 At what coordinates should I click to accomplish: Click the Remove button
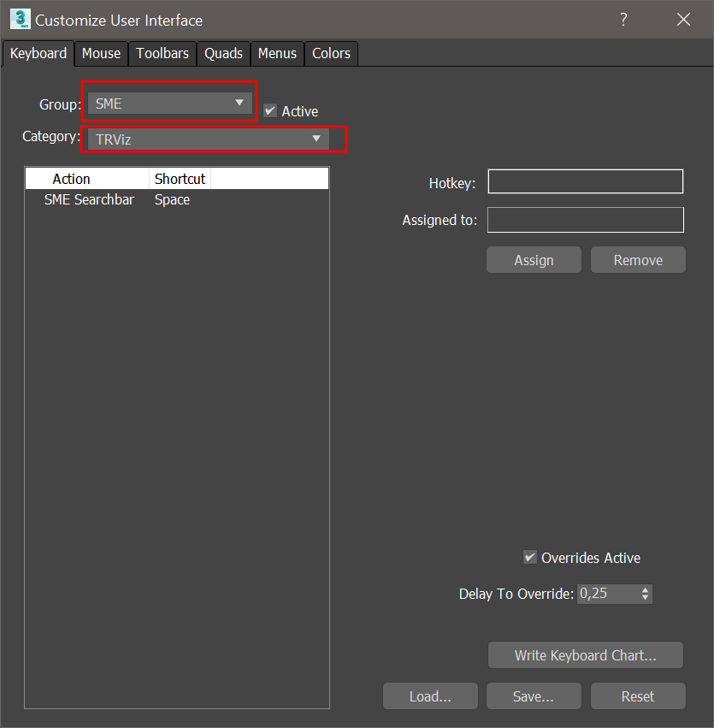(638, 260)
